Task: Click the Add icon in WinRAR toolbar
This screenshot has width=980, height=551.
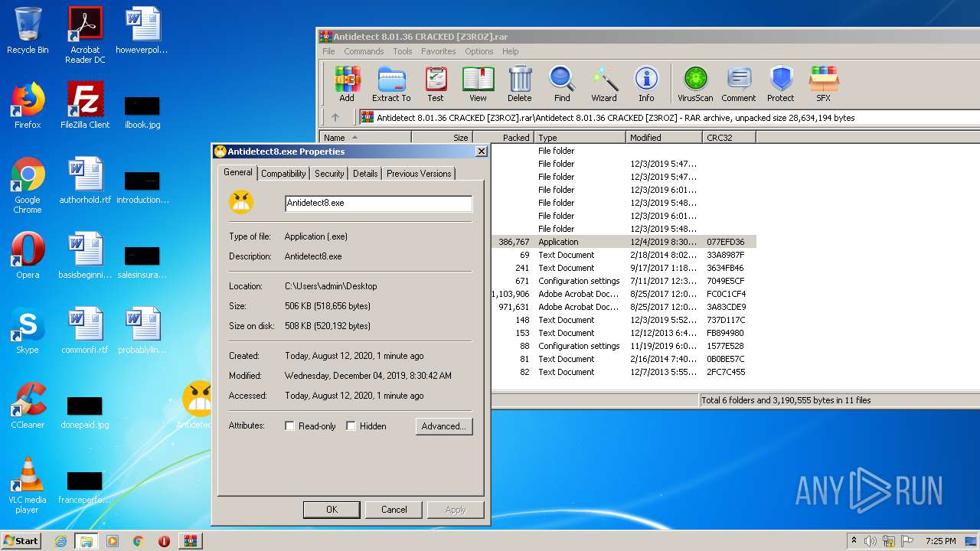Action: point(347,84)
